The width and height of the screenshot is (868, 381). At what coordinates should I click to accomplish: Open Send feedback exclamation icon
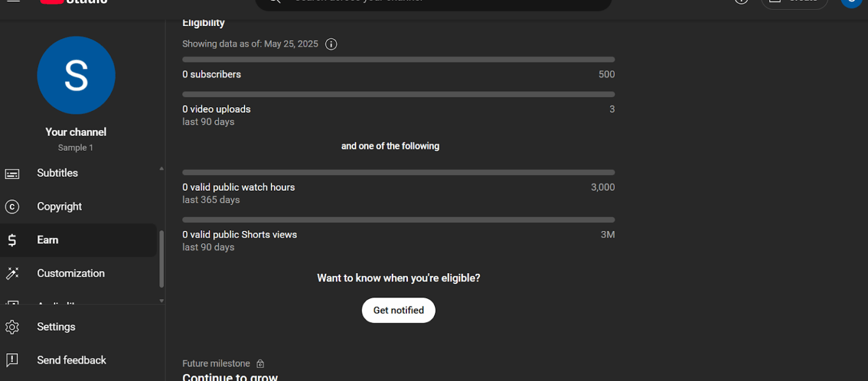12,360
